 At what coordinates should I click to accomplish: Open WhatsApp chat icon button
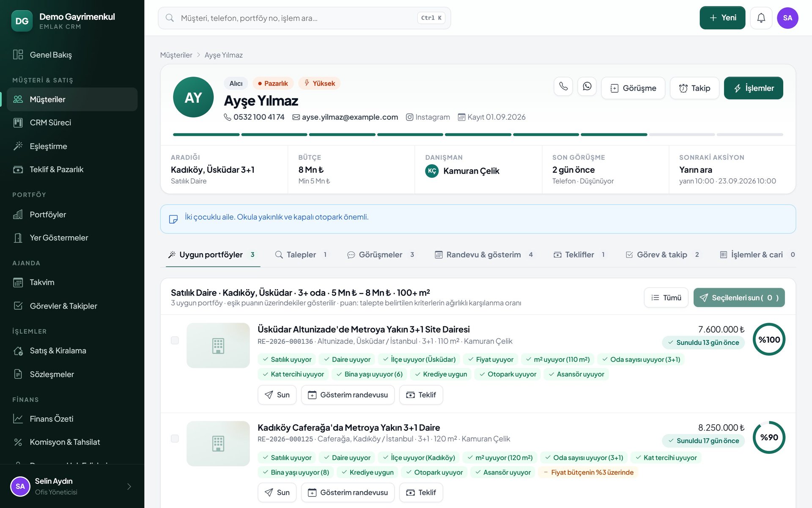[587, 87]
